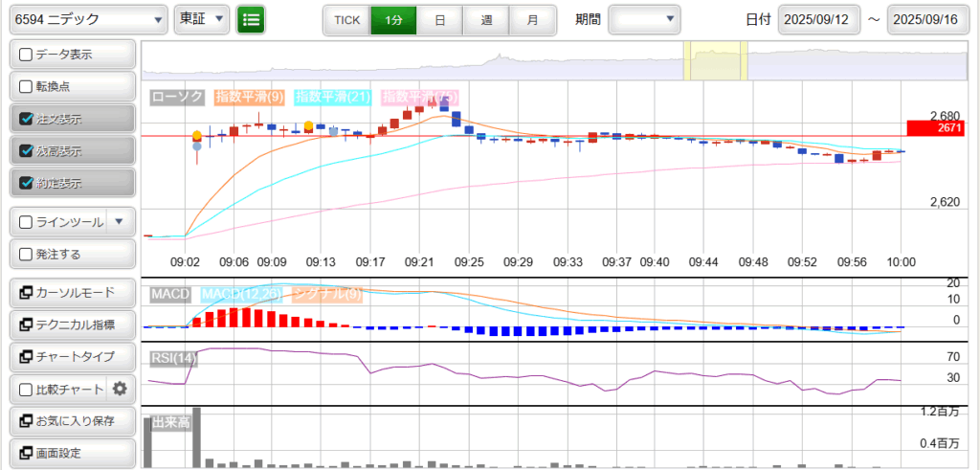980x470 pixels.
Task: Click the green list view icon
Action: (x=251, y=19)
